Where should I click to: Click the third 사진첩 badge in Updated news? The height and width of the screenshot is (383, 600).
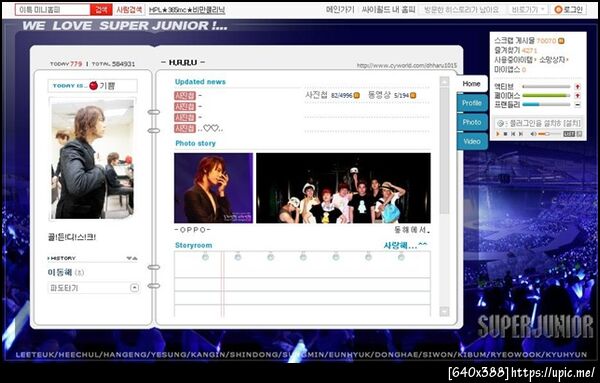[185, 117]
